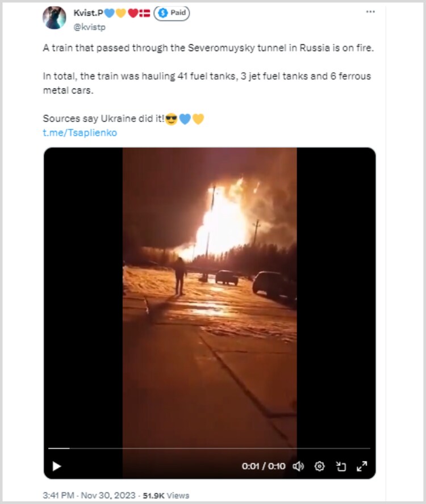The width and height of the screenshot is (426, 504).
Task: Mute the video with the speaker icon
Action: point(298,466)
